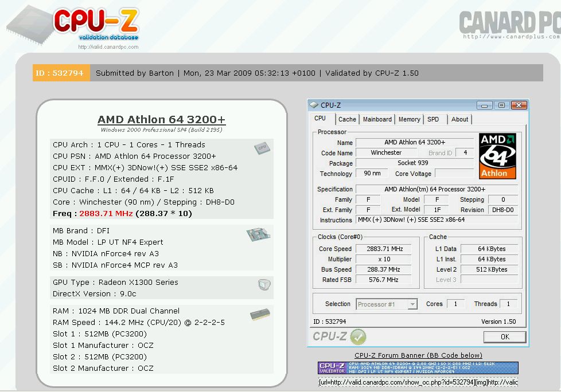
Task: Click the Slot 1 Manufacturer : OCZ line
Action: coord(103,345)
